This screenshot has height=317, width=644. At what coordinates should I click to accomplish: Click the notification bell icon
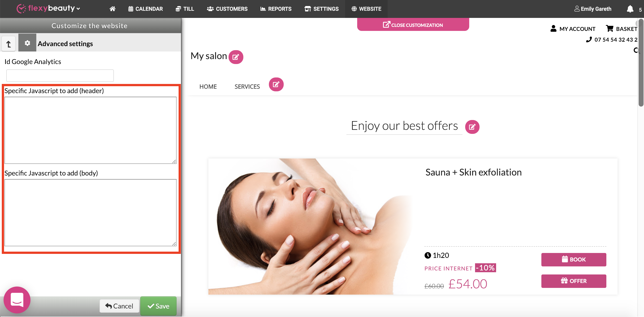tap(630, 9)
